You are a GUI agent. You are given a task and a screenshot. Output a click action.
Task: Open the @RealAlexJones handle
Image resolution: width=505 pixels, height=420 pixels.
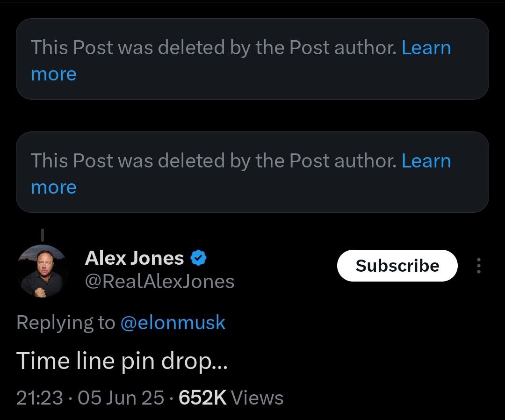159,281
